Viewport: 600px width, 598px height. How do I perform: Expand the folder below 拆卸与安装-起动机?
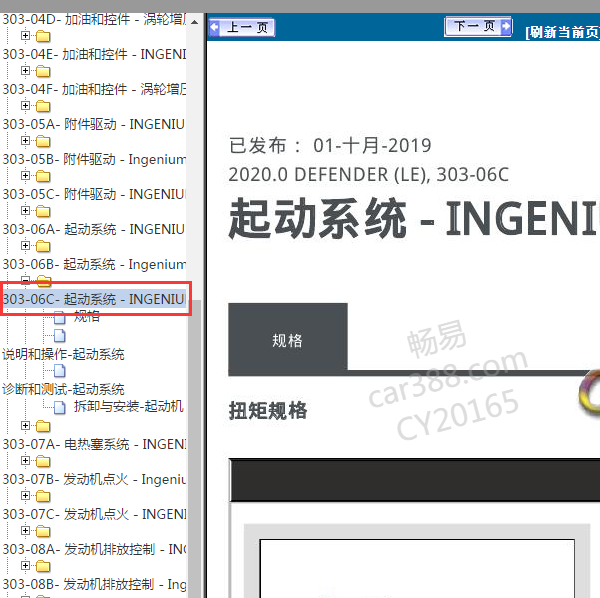(25, 426)
